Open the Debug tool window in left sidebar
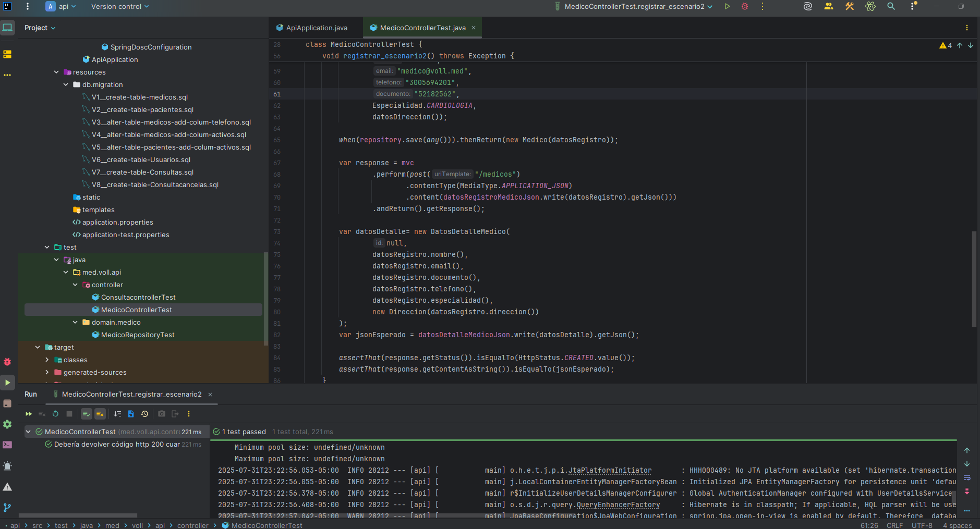 pos(7,362)
